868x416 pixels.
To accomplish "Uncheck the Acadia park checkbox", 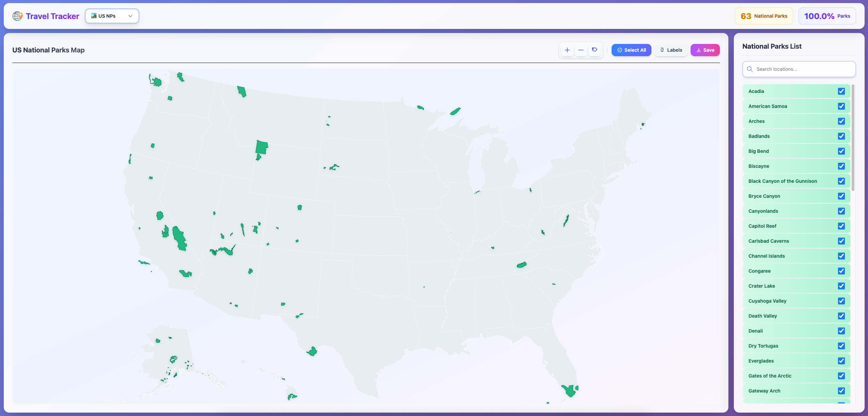I will [842, 91].
